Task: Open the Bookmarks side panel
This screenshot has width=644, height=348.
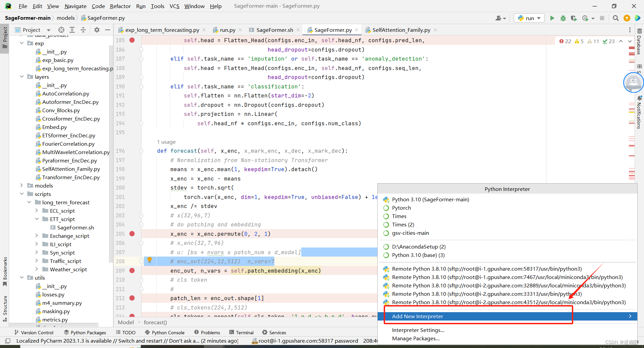Action: [x=5, y=271]
